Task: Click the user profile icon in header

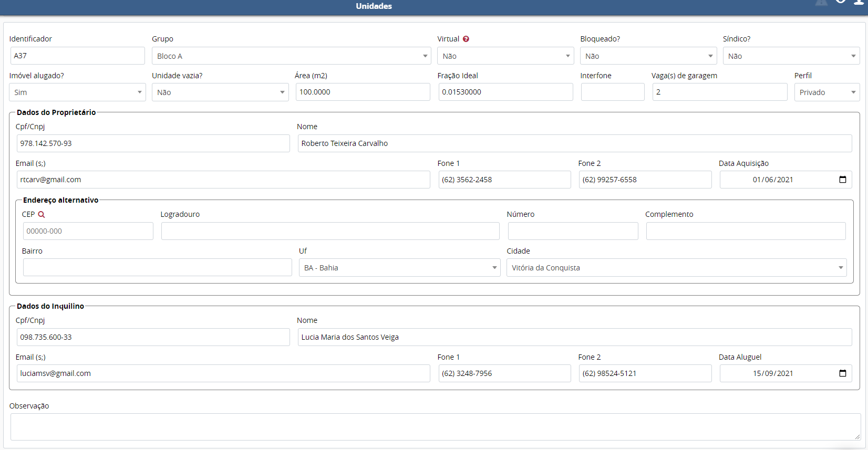Action: (x=859, y=2)
